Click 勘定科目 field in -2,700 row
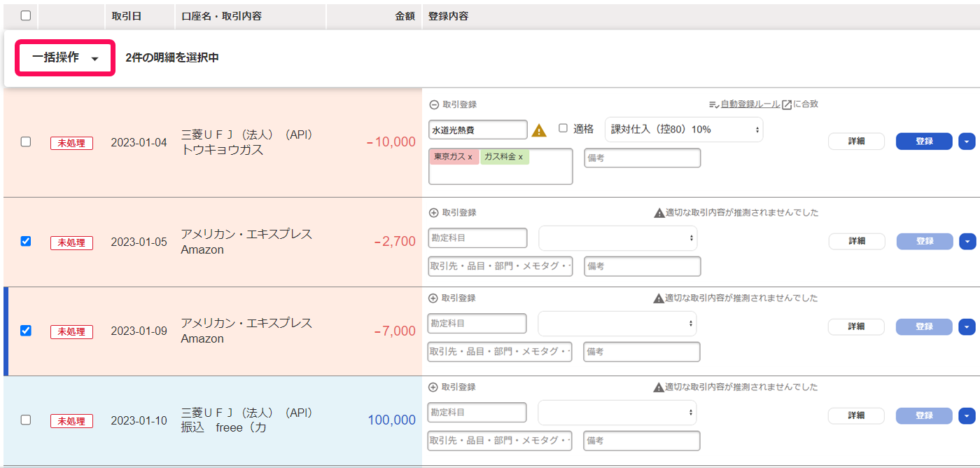Image resolution: width=980 pixels, height=468 pixels. pos(478,238)
